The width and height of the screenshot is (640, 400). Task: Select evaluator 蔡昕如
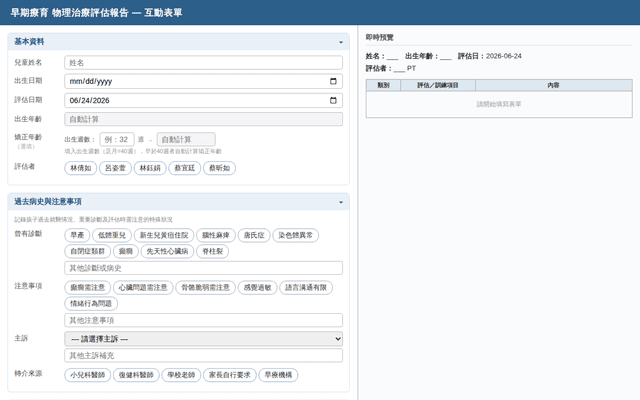click(219, 168)
